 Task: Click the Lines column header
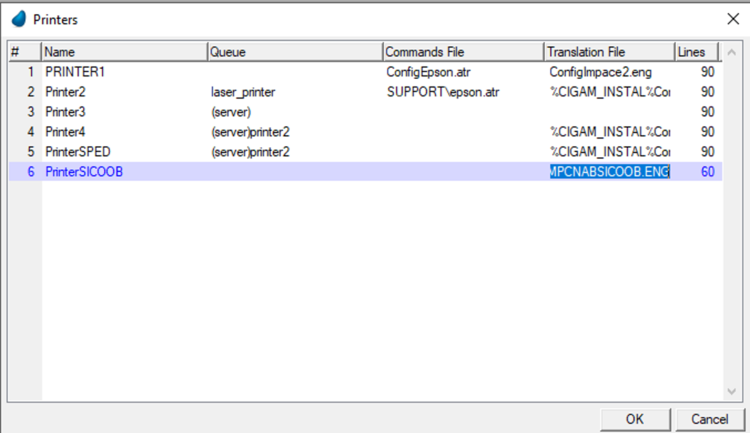click(697, 51)
